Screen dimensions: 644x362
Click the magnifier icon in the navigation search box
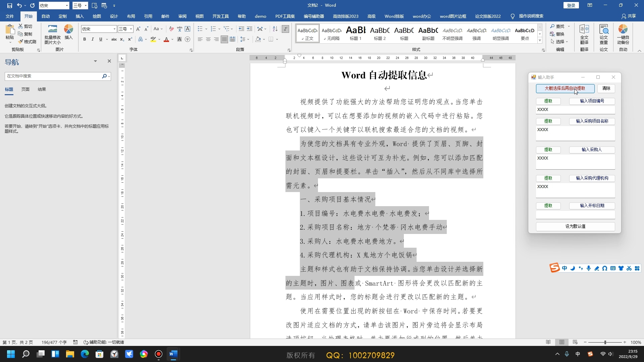(x=104, y=76)
